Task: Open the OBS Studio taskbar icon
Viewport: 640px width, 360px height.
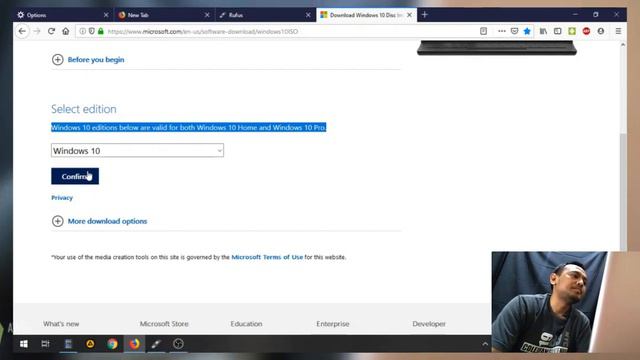Action: [x=178, y=344]
